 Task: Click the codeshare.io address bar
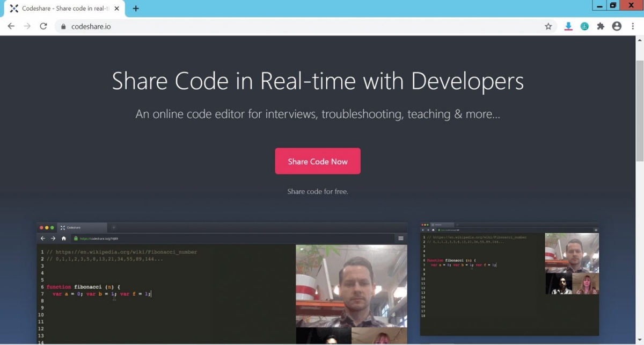click(x=306, y=26)
